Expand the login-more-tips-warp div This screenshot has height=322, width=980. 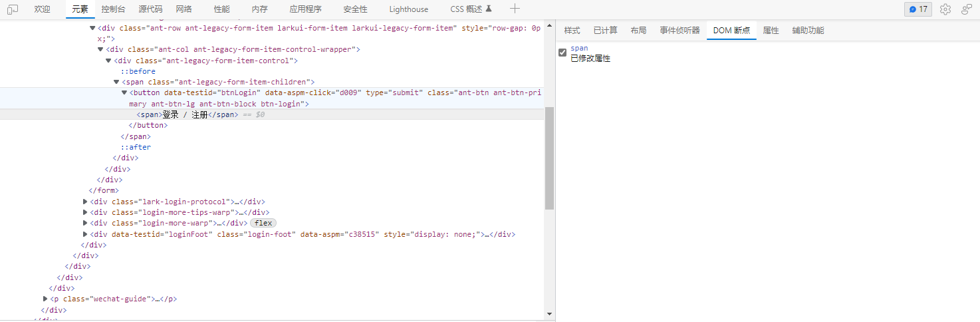(x=85, y=212)
